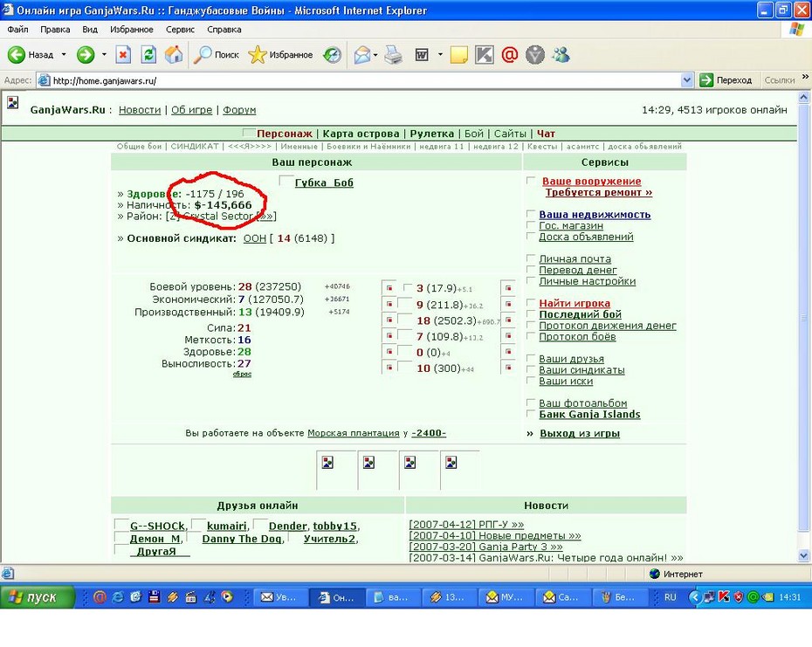Open the Файл menu

[x=17, y=30]
